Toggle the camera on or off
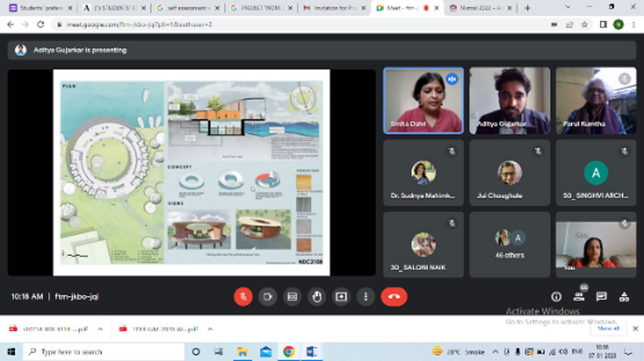This screenshot has height=361, width=644. pyautogui.click(x=267, y=297)
